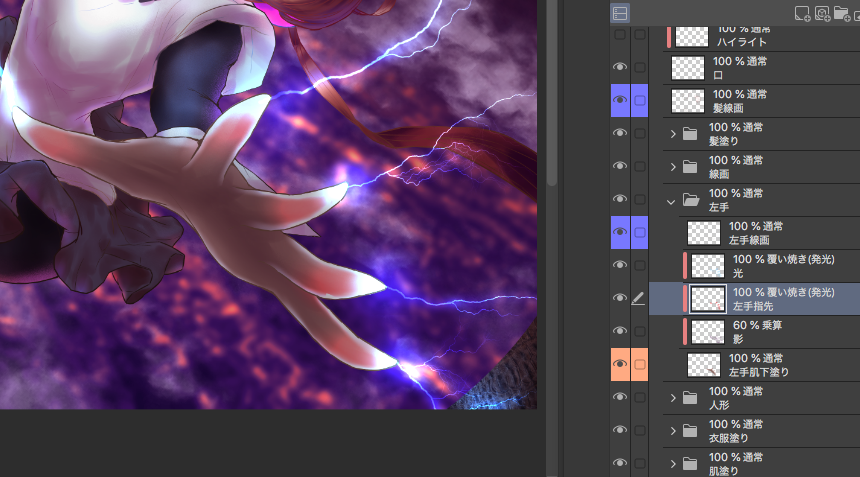Screen dimensions: 860x477
Task: Click the pen editing icon on 左手指先 layer
Action: tap(638, 298)
